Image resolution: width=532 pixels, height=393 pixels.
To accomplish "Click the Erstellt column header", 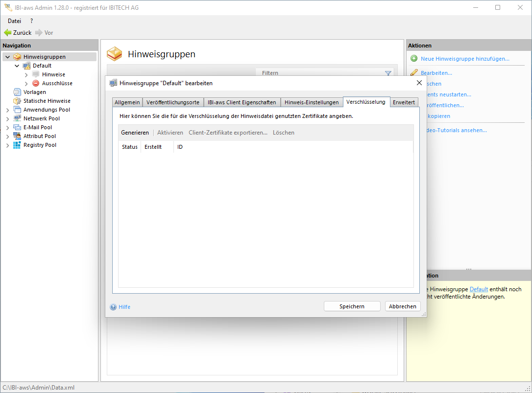I will click(x=153, y=147).
